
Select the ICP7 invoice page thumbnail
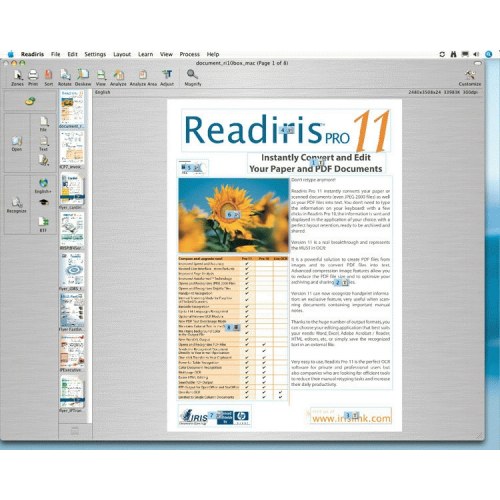coord(72,149)
